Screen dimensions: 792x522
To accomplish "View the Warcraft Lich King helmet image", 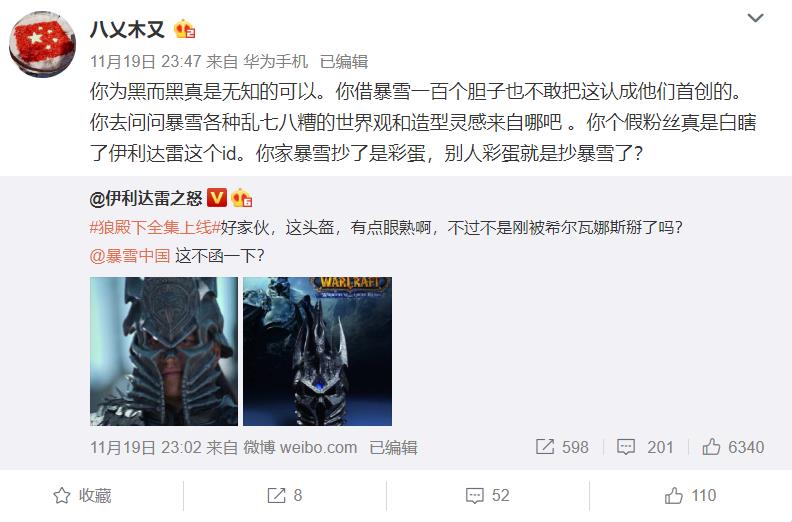I will pos(317,351).
